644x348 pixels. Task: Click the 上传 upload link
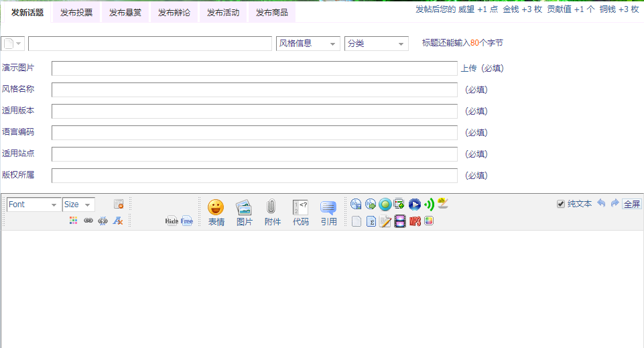point(468,68)
